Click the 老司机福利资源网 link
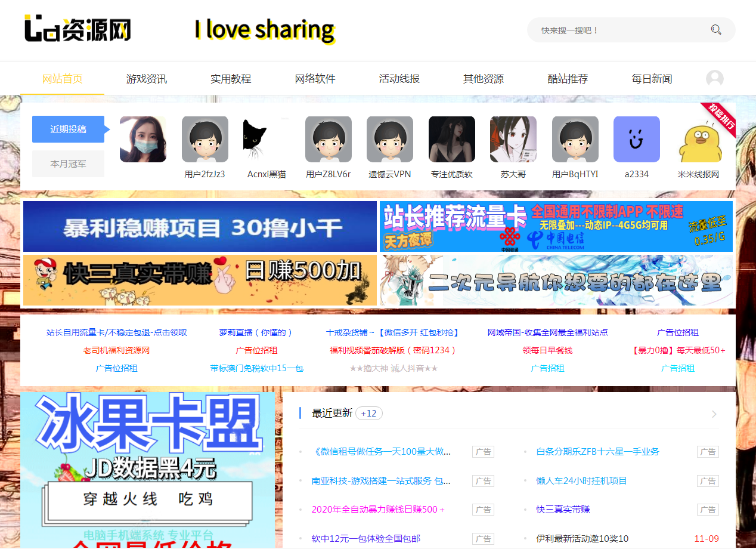The image size is (756, 549). tap(116, 350)
